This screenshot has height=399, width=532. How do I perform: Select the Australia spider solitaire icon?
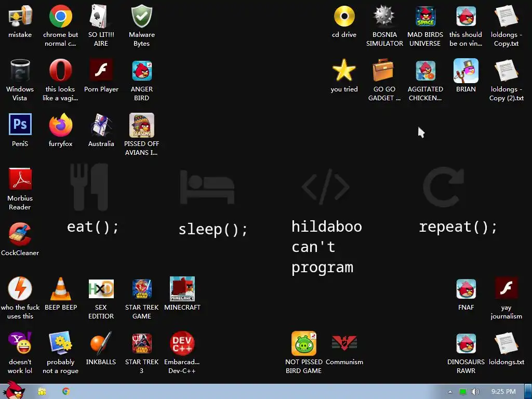pos(101,125)
